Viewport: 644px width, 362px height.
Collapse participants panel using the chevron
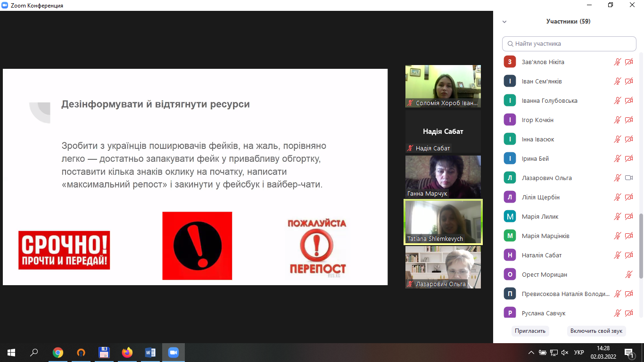point(504,22)
